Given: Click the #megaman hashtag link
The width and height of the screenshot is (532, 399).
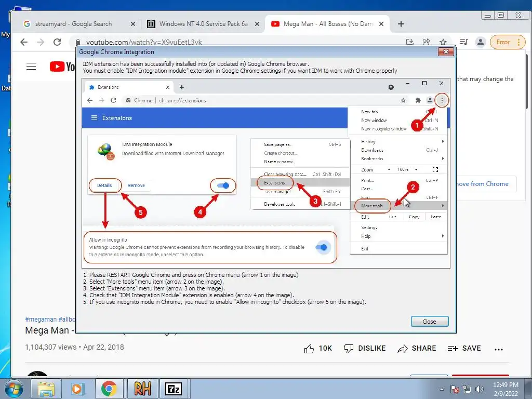Looking at the screenshot, I should (41, 320).
